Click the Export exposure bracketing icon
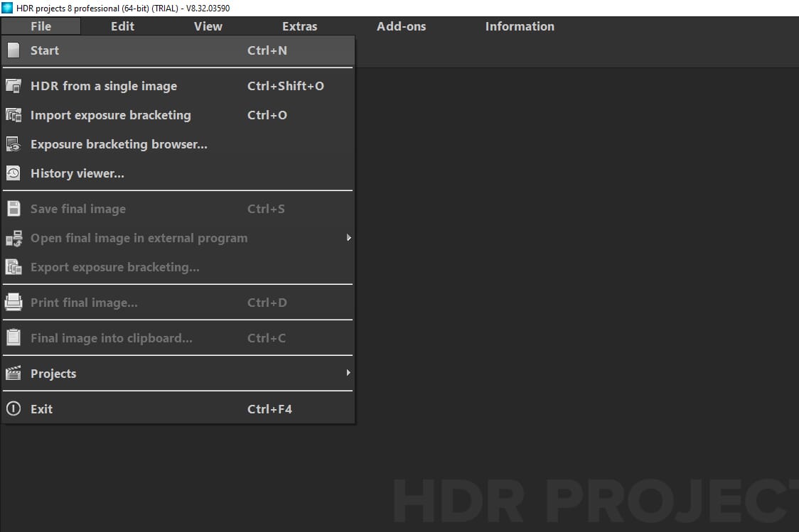Image resolution: width=799 pixels, height=532 pixels. point(14,267)
